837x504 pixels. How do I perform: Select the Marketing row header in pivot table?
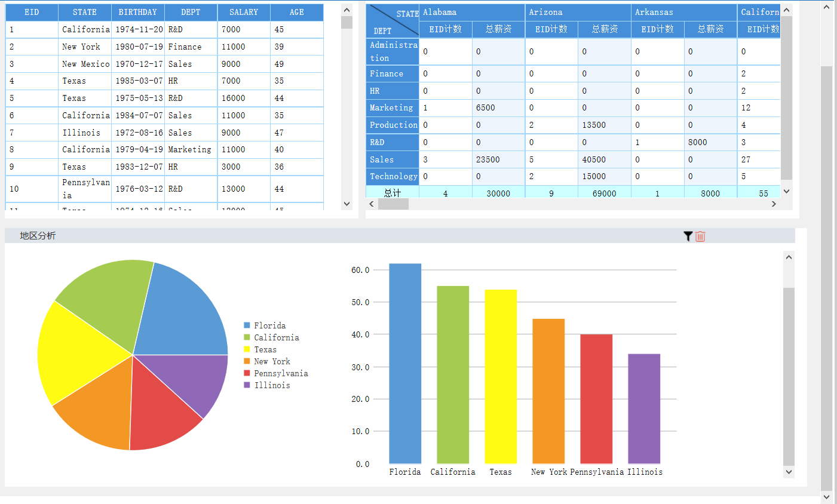(x=392, y=108)
